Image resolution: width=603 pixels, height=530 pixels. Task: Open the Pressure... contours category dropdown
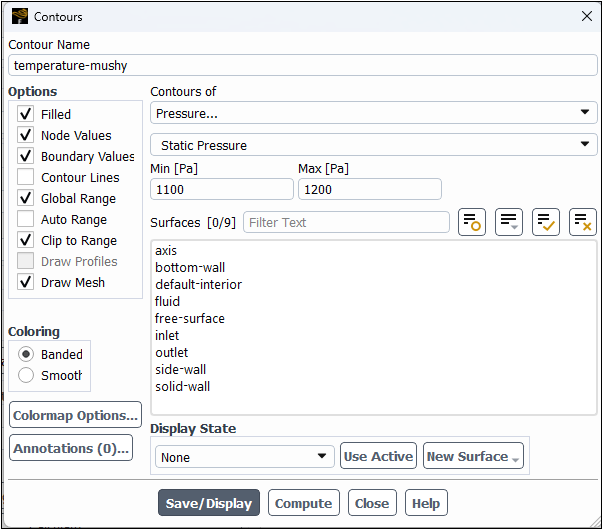373,113
